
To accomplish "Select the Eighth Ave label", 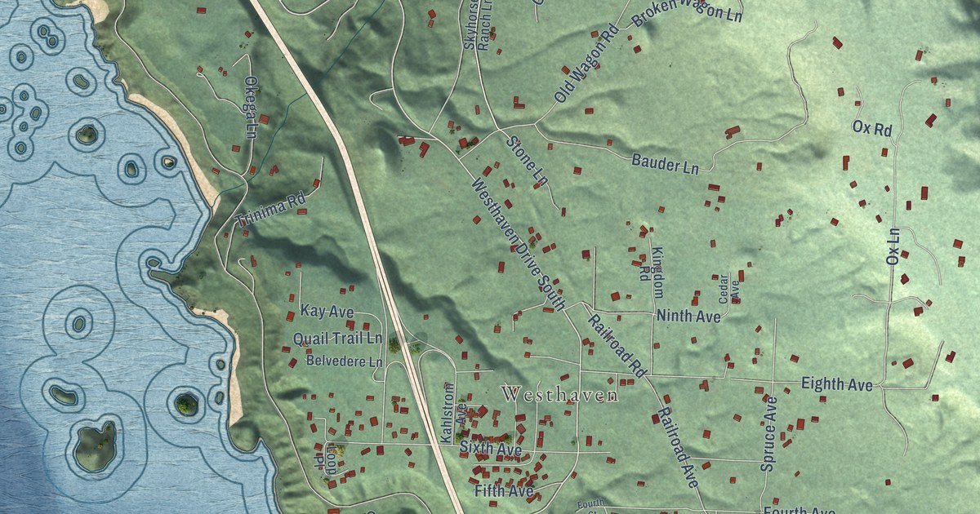I will [x=837, y=383].
